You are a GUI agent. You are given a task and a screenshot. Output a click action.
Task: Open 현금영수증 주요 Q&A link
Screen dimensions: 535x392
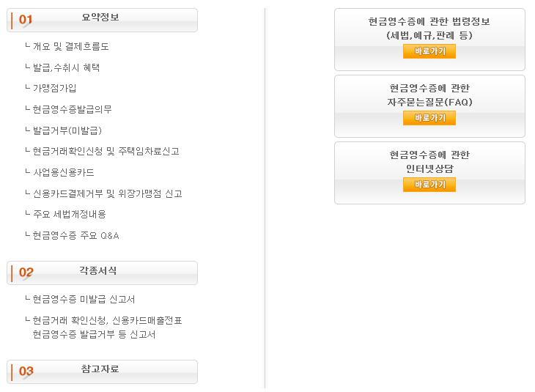click(x=75, y=236)
